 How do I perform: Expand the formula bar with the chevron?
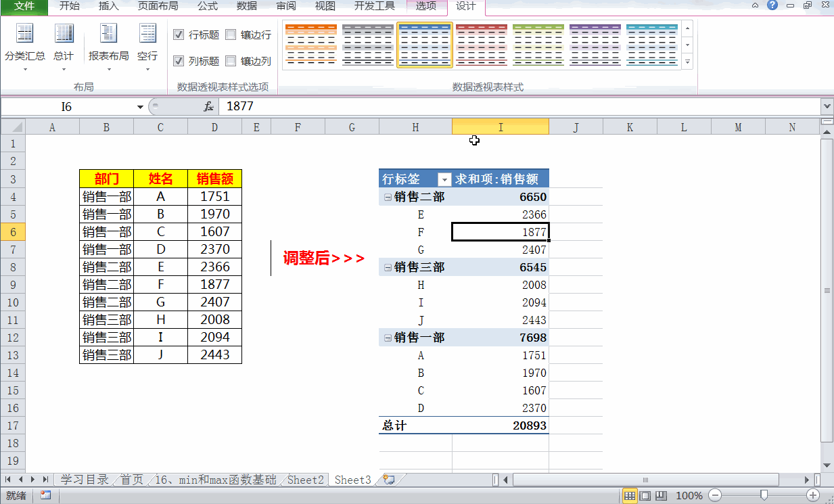pyautogui.click(x=827, y=107)
